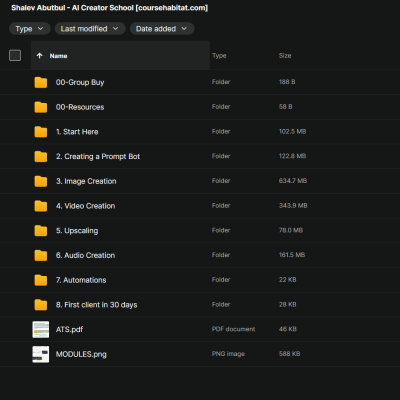Sort by the Size column header

tap(285, 56)
